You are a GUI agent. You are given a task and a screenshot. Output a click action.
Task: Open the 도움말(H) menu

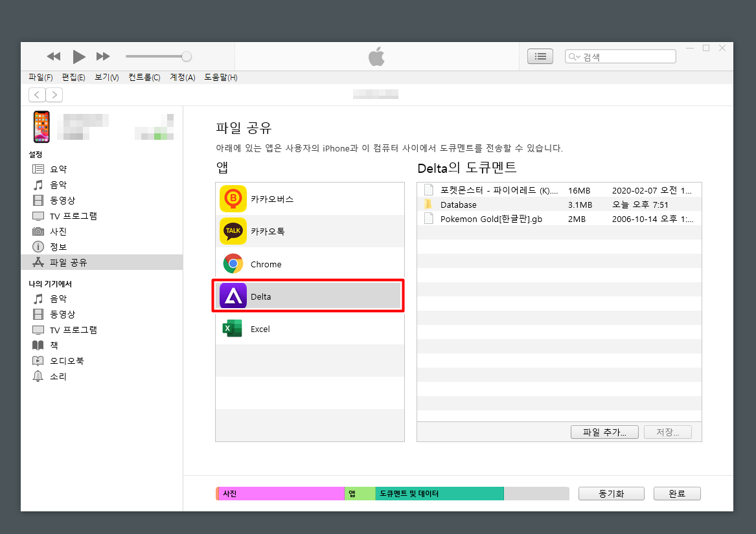(x=221, y=77)
